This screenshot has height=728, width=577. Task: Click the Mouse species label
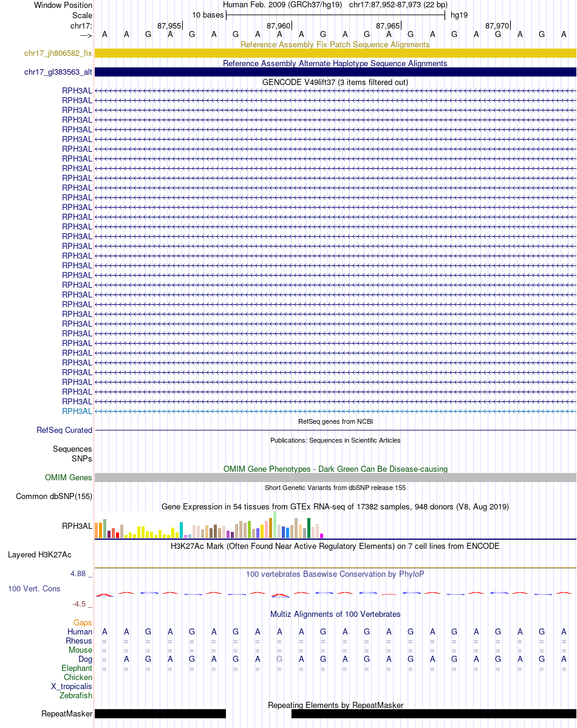[x=80, y=650]
